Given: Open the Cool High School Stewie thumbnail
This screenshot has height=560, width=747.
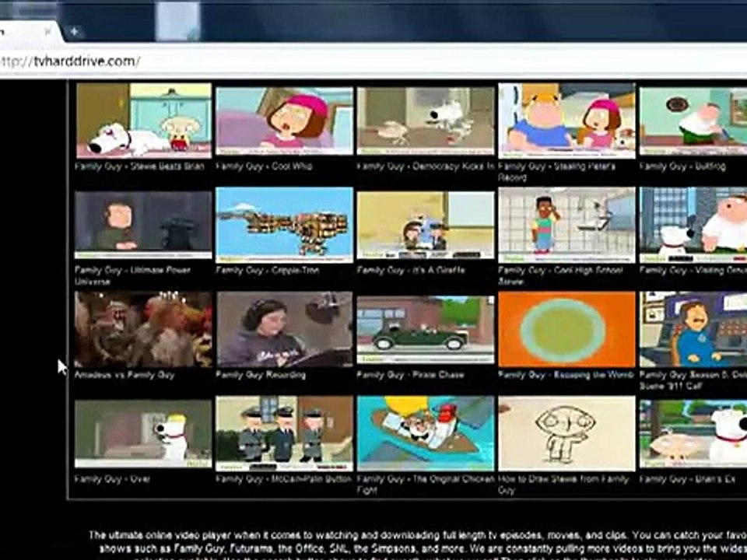Looking at the screenshot, I should point(566,225).
